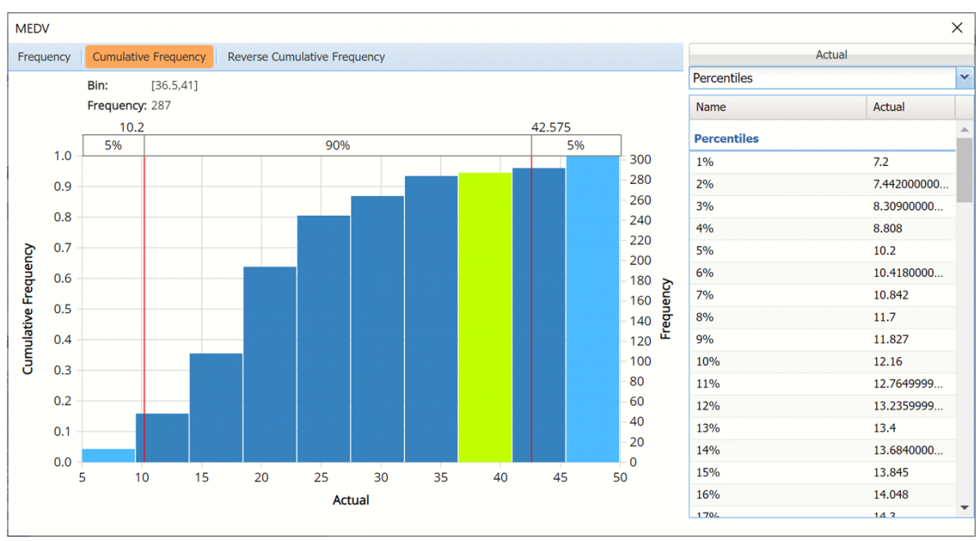The height and width of the screenshot is (541, 980).
Task: Switch to the Frequency tab
Action: 44,57
